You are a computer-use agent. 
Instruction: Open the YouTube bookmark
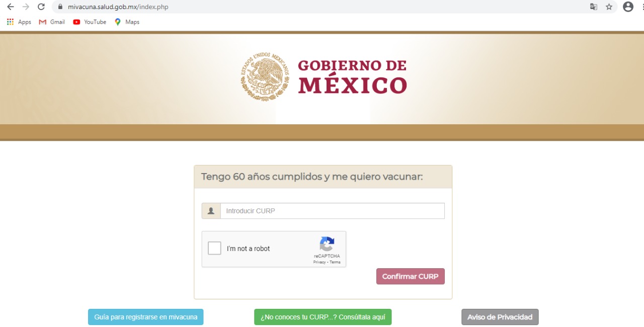point(90,22)
